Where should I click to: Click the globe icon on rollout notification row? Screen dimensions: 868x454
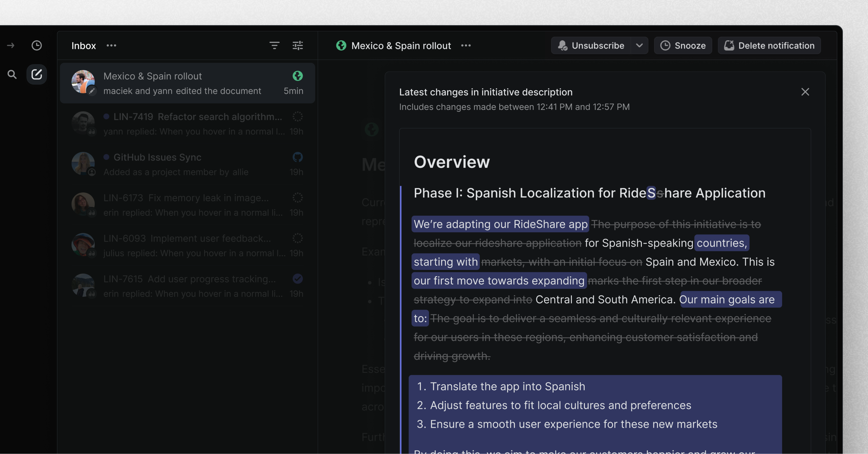[x=297, y=76]
